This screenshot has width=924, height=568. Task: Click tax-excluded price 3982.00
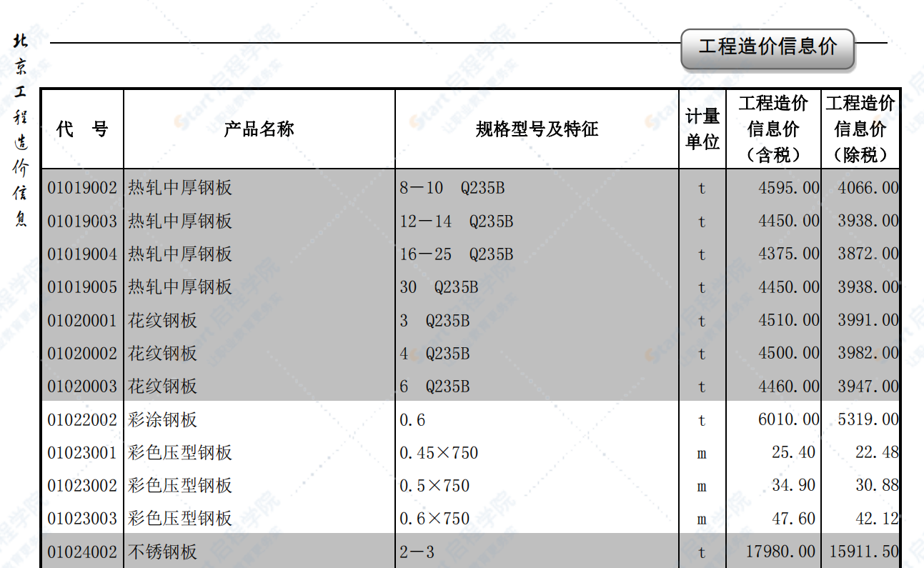click(868, 354)
